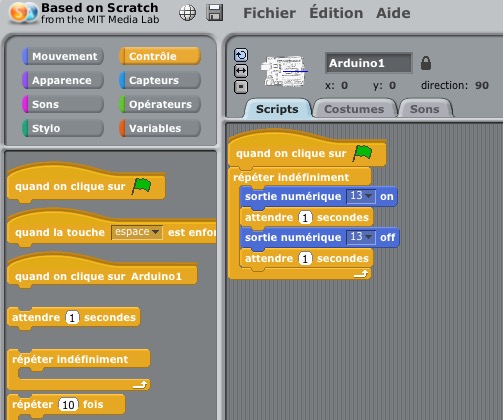Viewport: 503px width, 420px height.
Task: Click the save floppy disk icon
Action: (215, 13)
